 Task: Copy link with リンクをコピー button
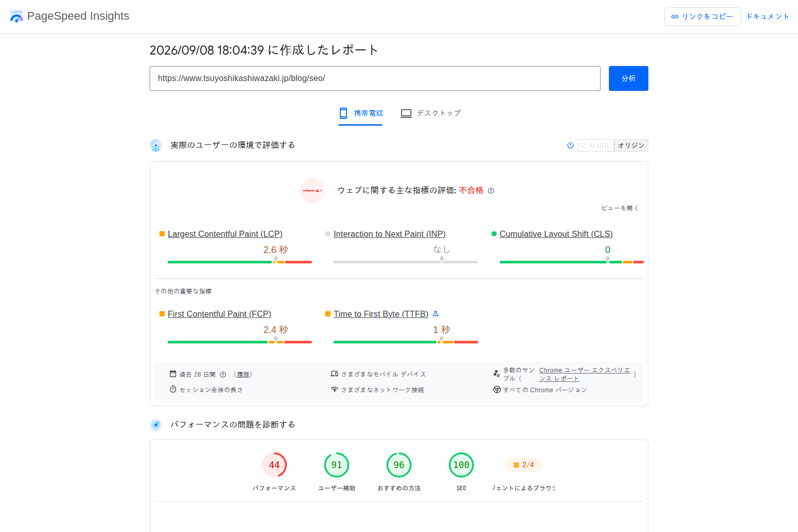click(x=702, y=17)
